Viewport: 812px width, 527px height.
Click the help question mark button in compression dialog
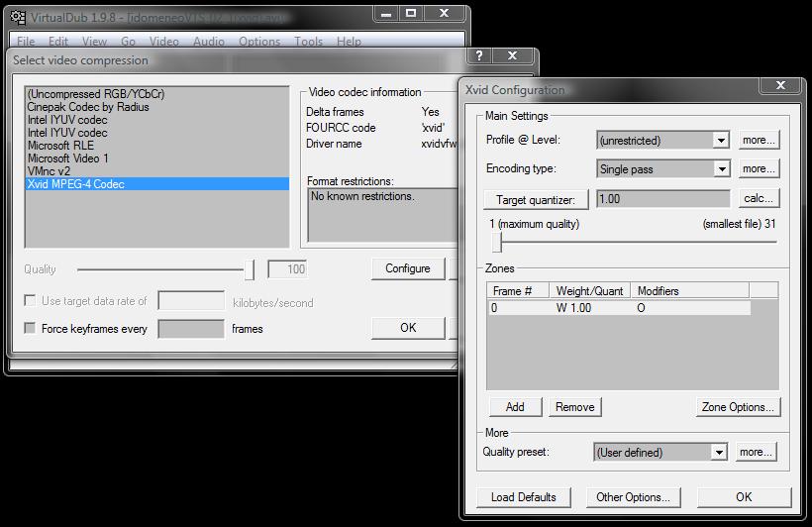[479, 54]
